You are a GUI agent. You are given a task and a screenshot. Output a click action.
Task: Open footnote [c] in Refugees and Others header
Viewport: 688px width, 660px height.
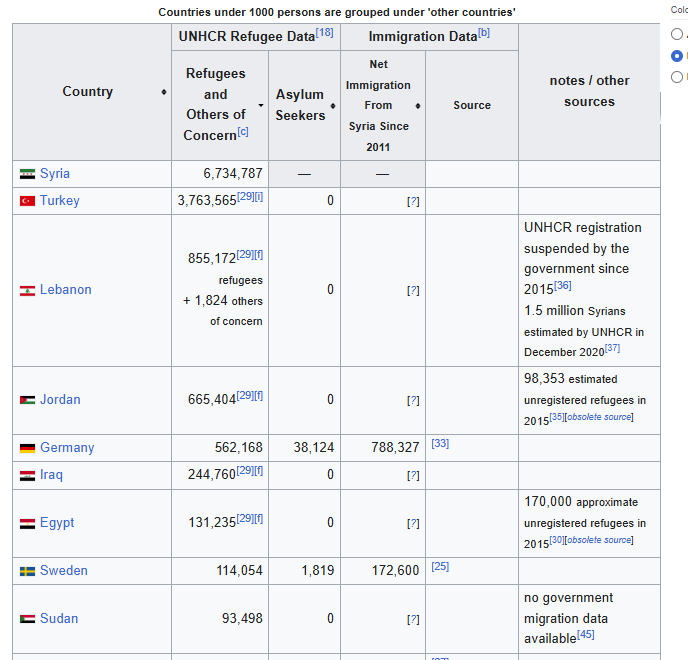(243, 132)
